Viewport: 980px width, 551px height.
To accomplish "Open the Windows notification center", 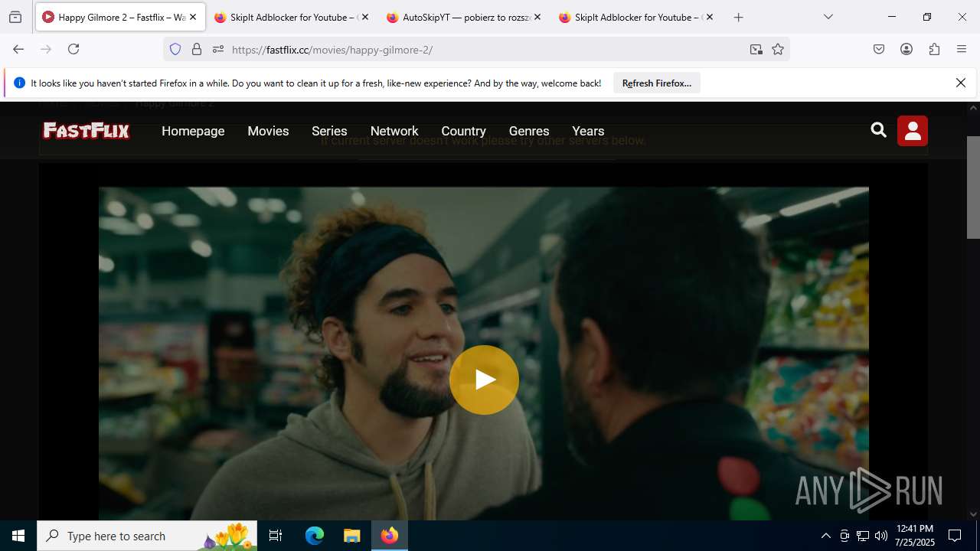I will pos(955,536).
